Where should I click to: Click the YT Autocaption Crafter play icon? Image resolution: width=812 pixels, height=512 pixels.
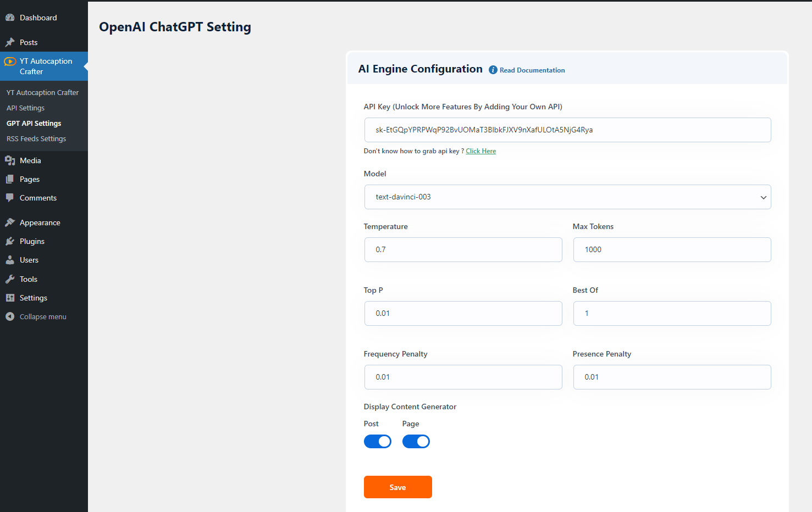pyautogui.click(x=10, y=62)
